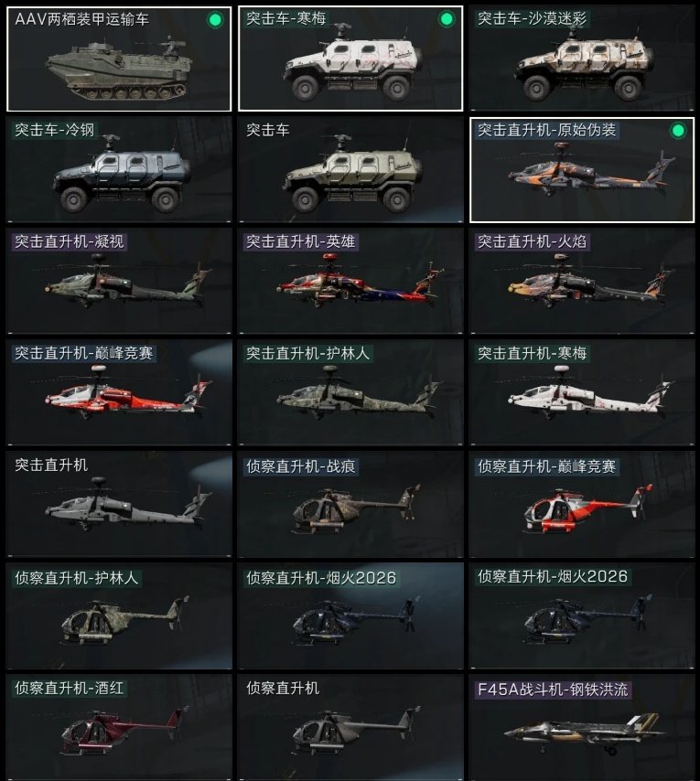
Task: Pick the 突击直升机-巅峰竞赛 red skin
Action: (x=119, y=393)
